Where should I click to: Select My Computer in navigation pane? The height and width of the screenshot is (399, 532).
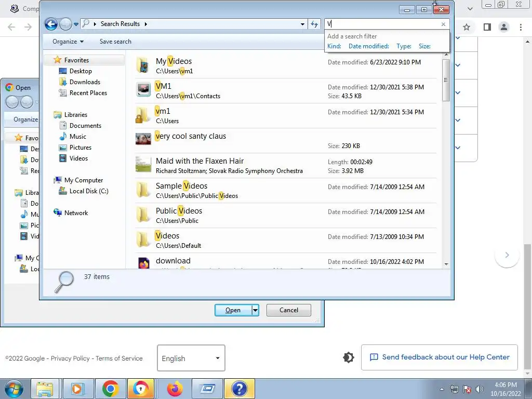point(84,180)
